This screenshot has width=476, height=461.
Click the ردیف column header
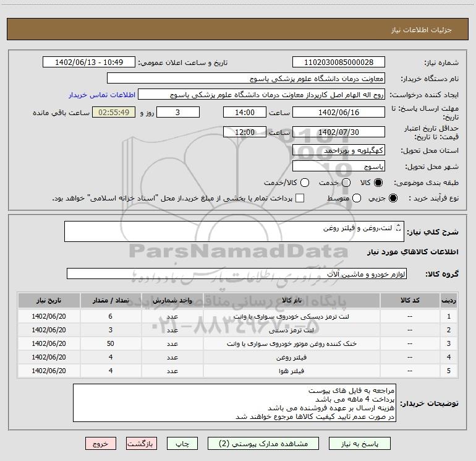click(x=449, y=300)
